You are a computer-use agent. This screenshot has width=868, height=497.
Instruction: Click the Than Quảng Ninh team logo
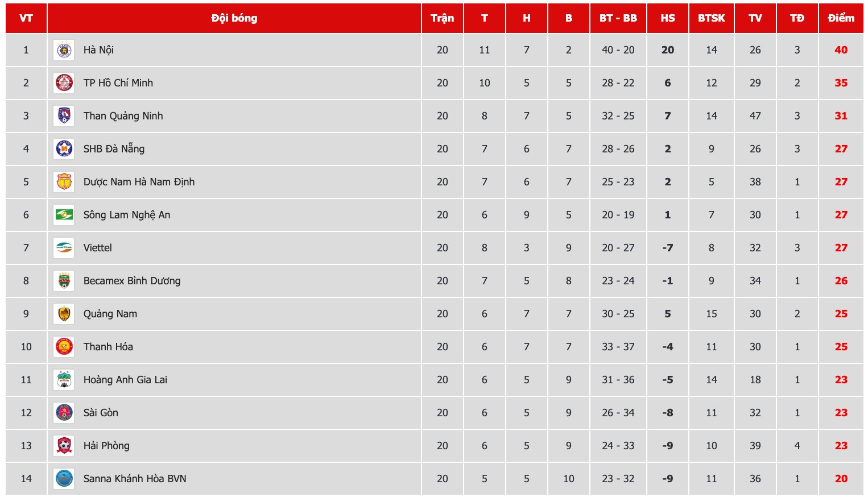click(64, 116)
